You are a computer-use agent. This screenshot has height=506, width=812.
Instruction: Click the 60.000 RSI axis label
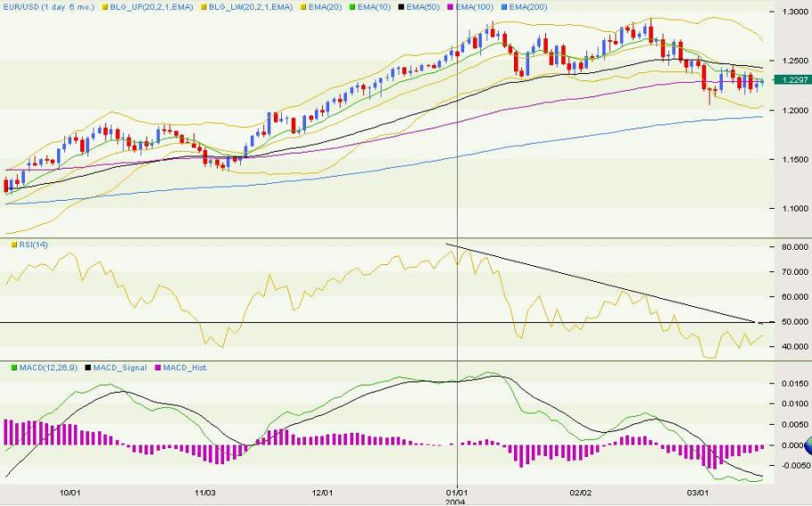(794, 297)
